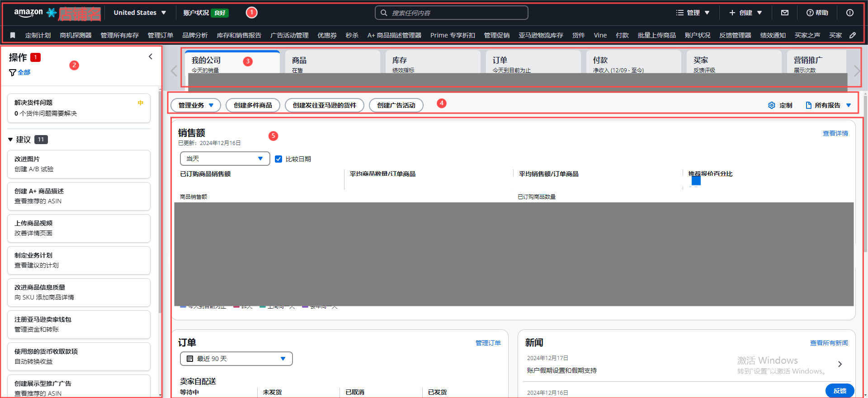This screenshot has height=398, width=868.
Task: Toggle the 比较日期 checkbox
Action: (278, 159)
